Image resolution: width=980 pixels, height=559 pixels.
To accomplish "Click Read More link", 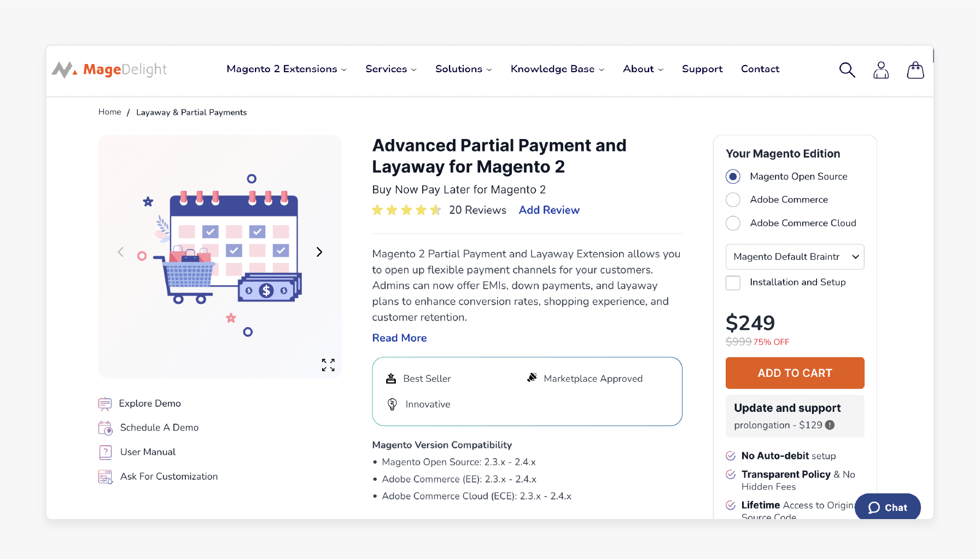I will click(399, 338).
